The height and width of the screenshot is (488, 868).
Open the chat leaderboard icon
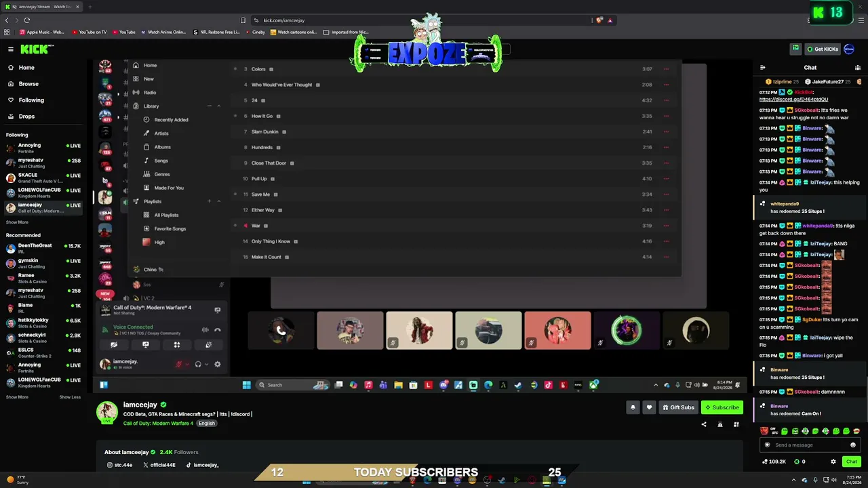pos(858,68)
